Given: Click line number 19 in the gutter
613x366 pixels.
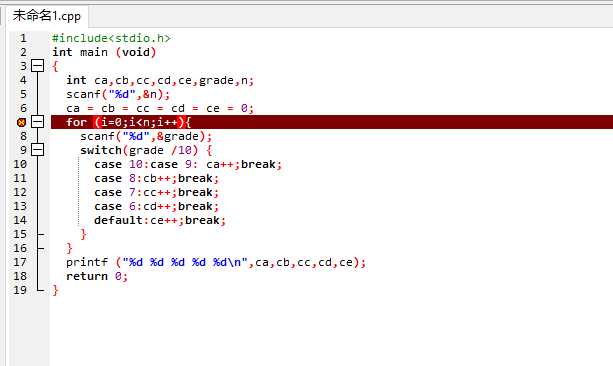Looking at the screenshot, I should (20, 290).
